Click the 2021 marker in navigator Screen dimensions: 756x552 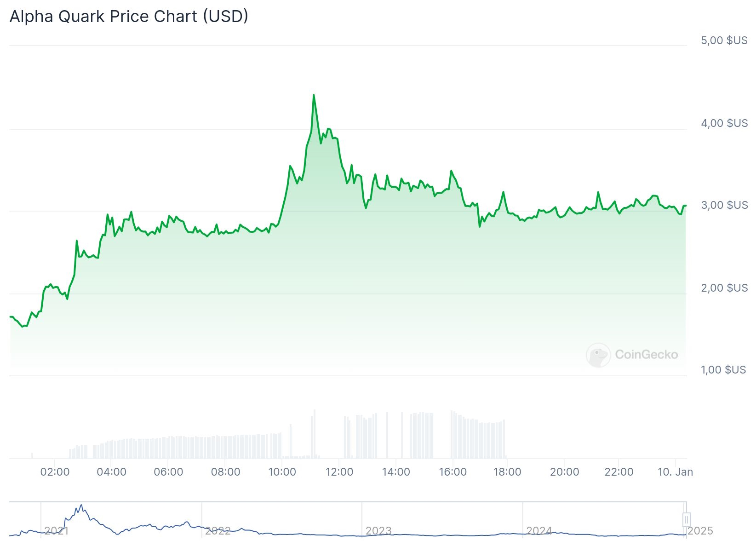pyautogui.click(x=57, y=531)
